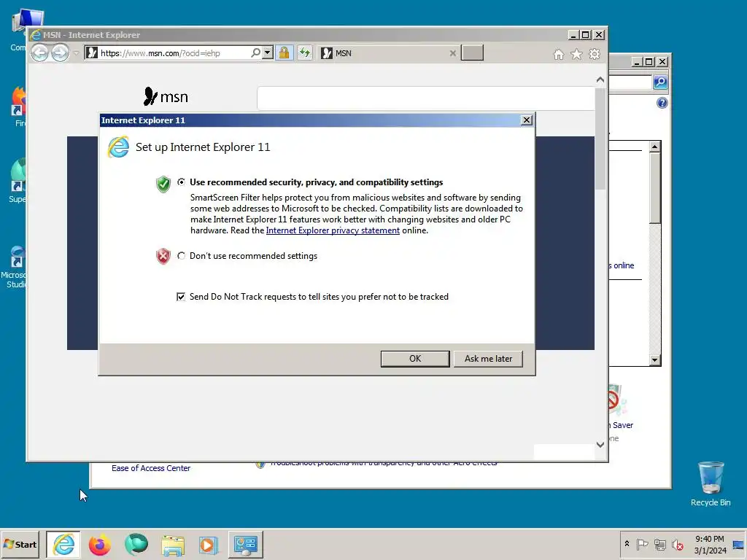The height and width of the screenshot is (560, 747).
Task: Open the Start menu
Action: tap(20, 544)
